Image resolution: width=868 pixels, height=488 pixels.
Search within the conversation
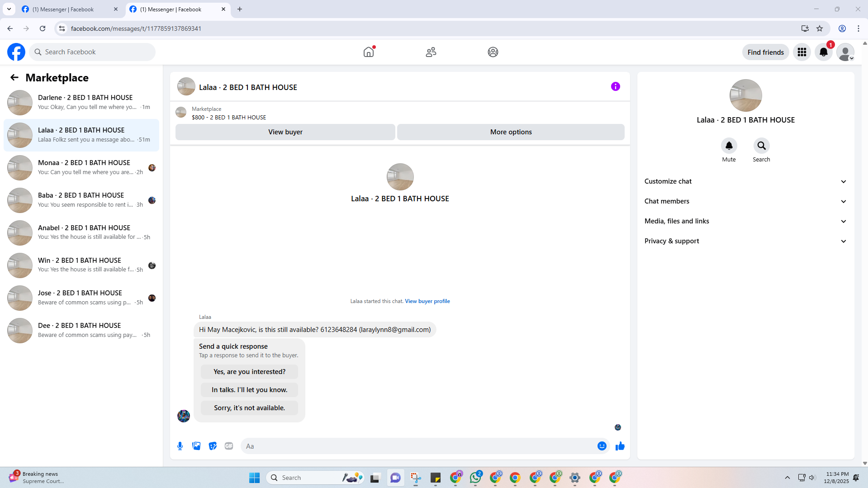[x=762, y=146]
